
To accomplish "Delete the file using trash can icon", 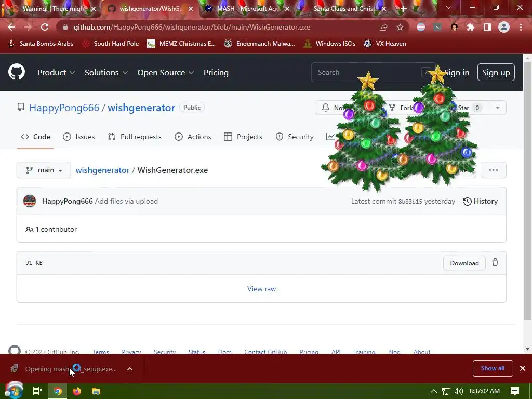I will tap(495, 262).
